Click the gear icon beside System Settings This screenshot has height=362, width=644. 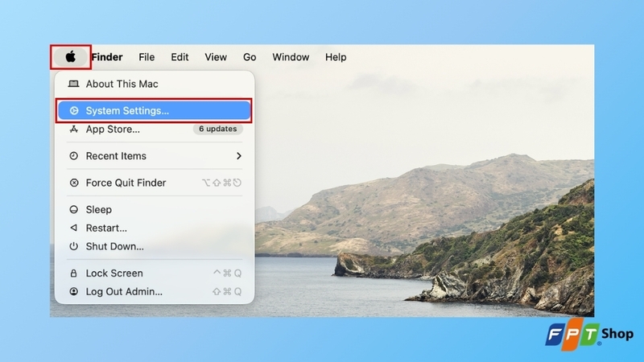[74, 110]
